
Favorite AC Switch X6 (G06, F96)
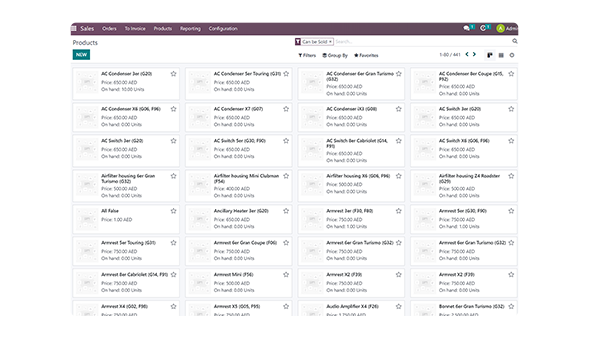click(511, 141)
